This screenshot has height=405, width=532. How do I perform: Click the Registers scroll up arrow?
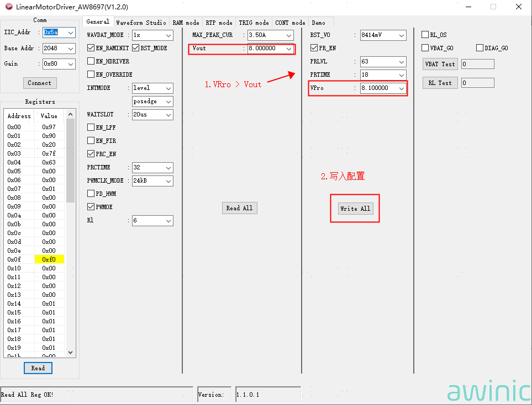70,114
